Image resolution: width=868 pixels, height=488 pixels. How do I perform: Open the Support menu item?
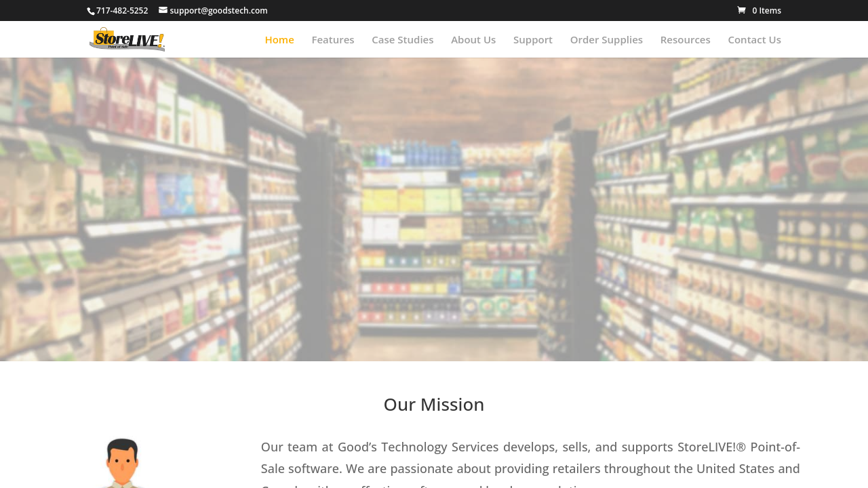[x=533, y=39]
